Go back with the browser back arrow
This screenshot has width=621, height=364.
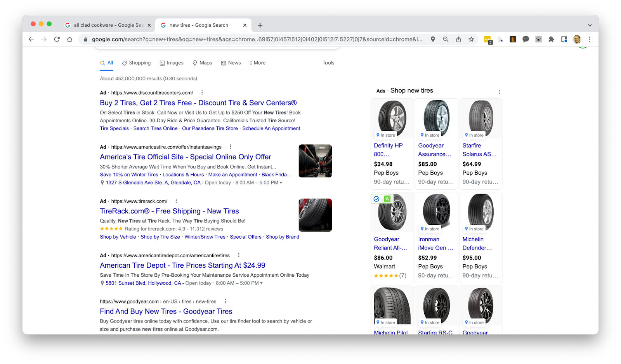click(x=31, y=39)
